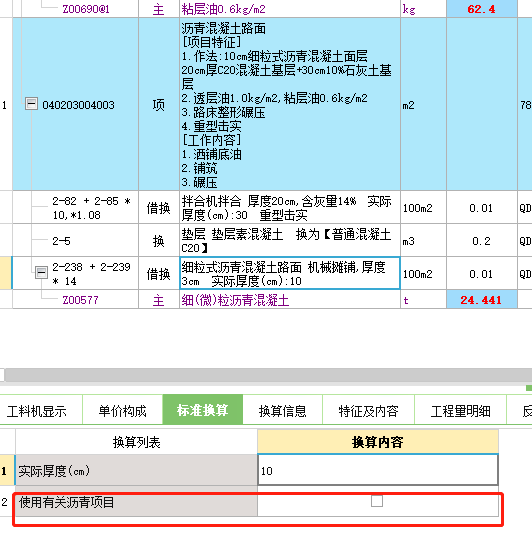The width and height of the screenshot is (532, 548).
Task: Select the Z00690@1 material row code
Action: [x=86, y=9]
